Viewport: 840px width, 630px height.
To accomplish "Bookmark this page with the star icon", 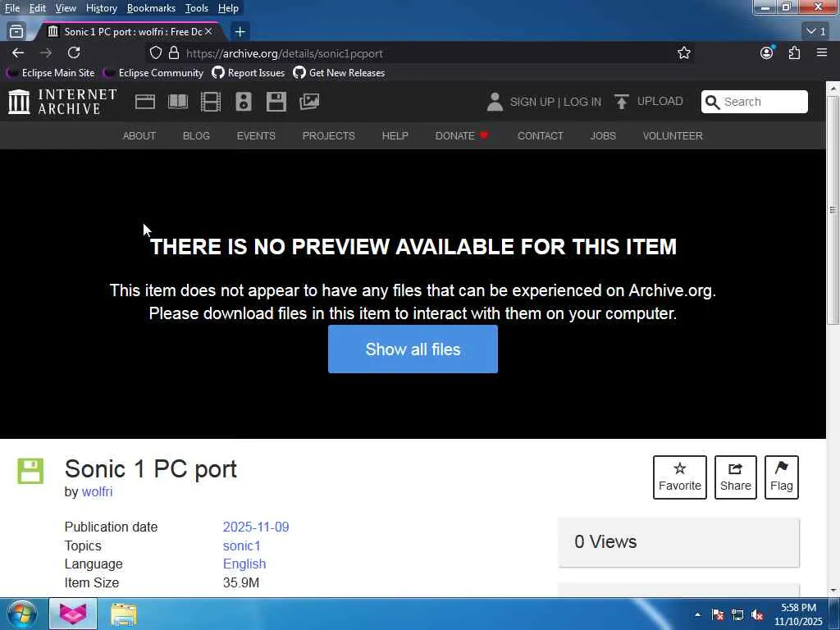I will tap(683, 52).
